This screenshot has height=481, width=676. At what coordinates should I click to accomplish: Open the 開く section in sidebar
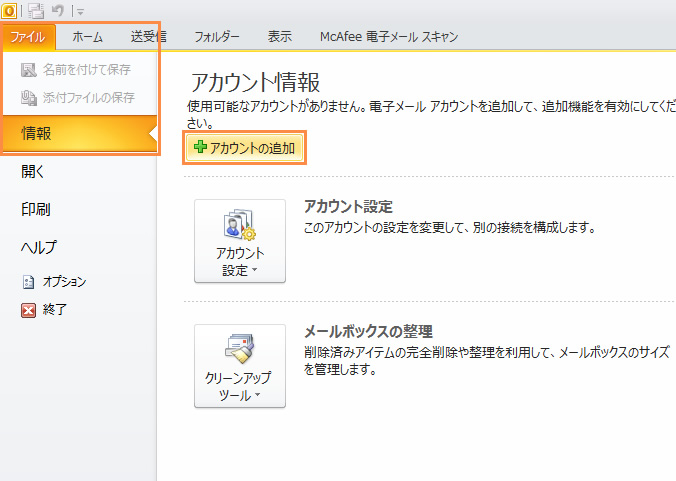tap(33, 172)
